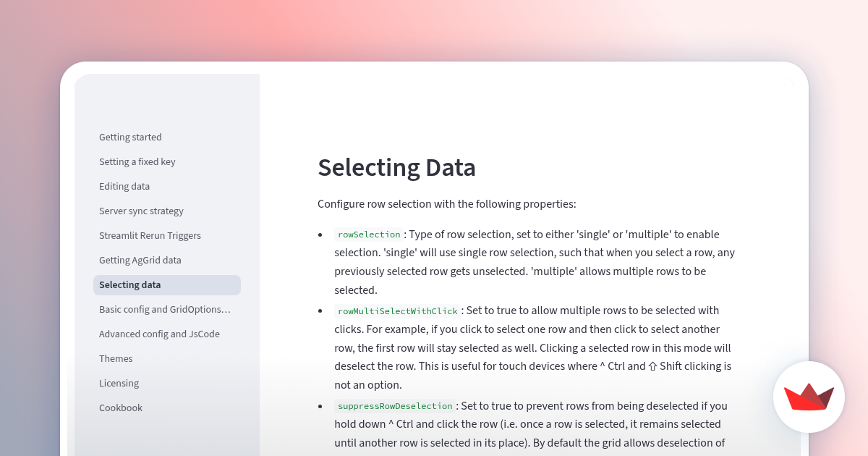Image resolution: width=868 pixels, height=456 pixels.
Task: View the Server sync strategy docs
Action: (x=141, y=211)
